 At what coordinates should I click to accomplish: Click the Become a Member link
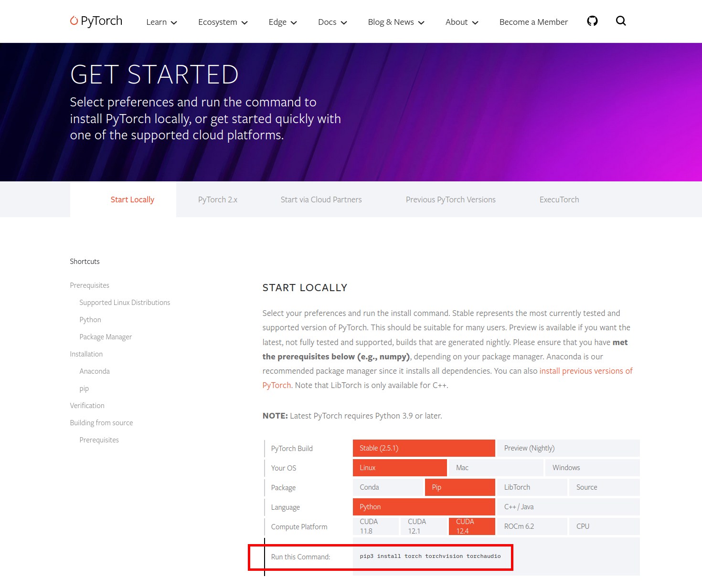(533, 22)
